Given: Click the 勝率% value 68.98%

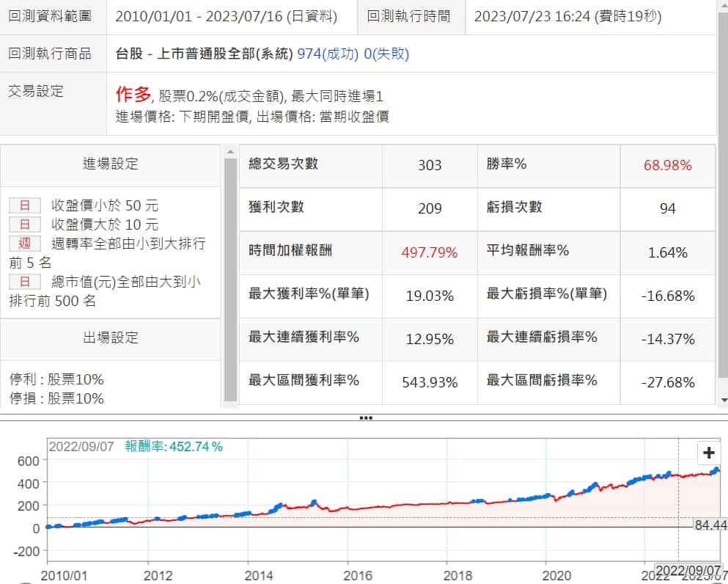Looking at the screenshot, I should (667, 165).
